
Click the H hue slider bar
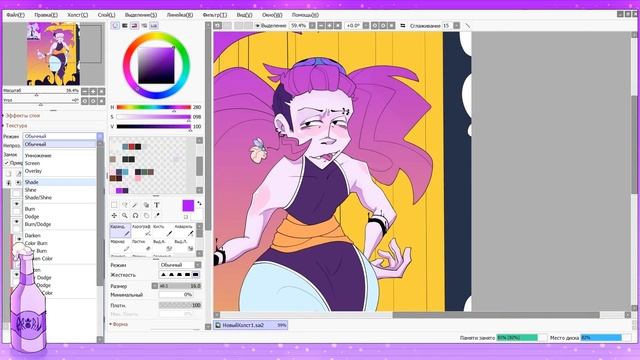tap(153, 107)
